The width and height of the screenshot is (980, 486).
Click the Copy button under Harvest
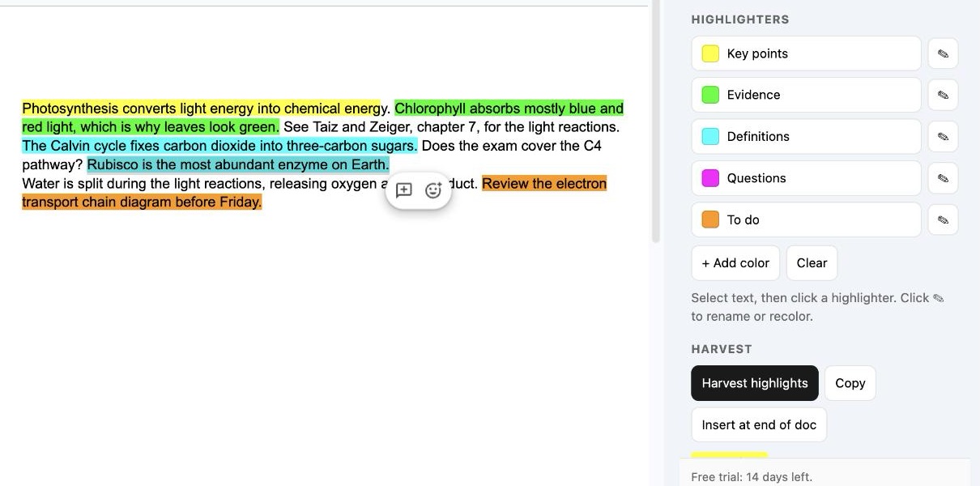coord(850,383)
